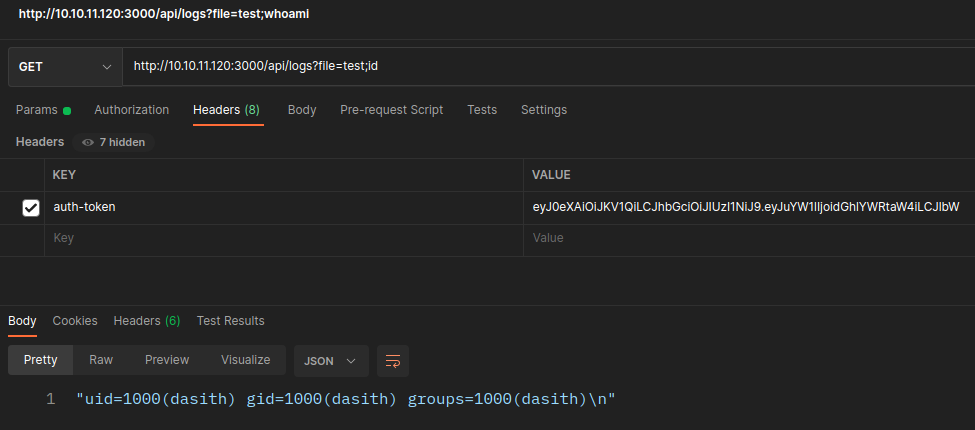Viewport: 975px width, 430px height.
Task: Select the request Body tab
Action: 302,110
